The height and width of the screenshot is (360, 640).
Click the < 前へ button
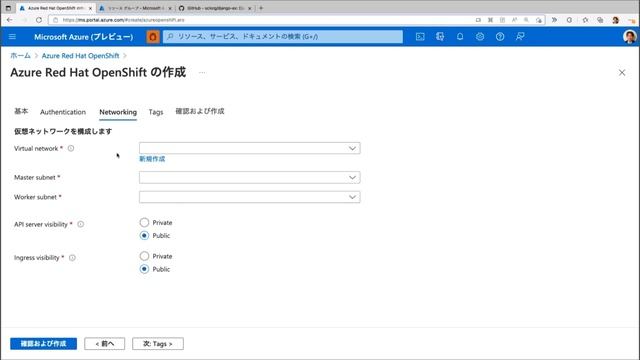pyautogui.click(x=104, y=344)
